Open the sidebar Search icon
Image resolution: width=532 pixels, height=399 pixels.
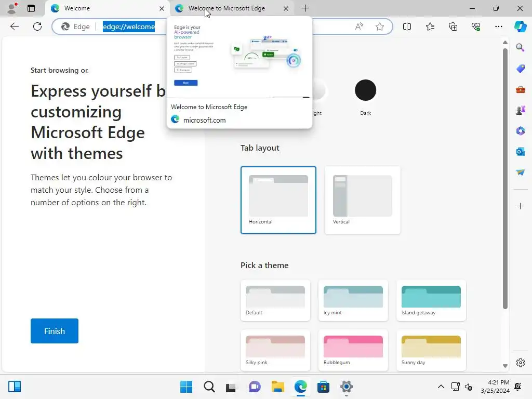(x=520, y=47)
